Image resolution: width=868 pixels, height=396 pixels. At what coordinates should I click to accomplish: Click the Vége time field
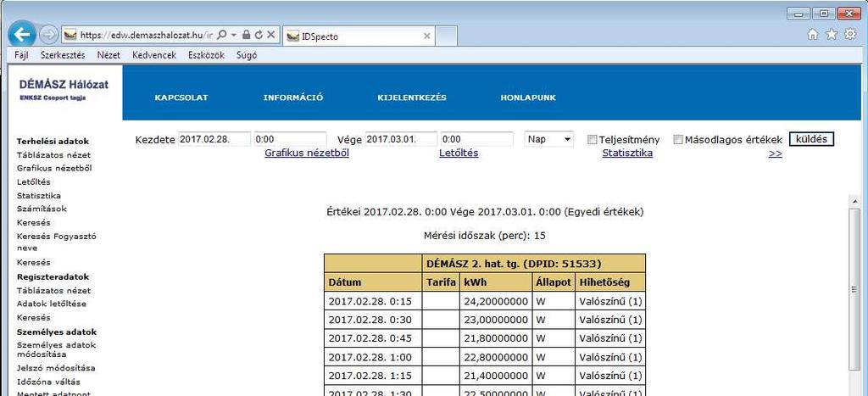pyautogui.click(x=476, y=139)
